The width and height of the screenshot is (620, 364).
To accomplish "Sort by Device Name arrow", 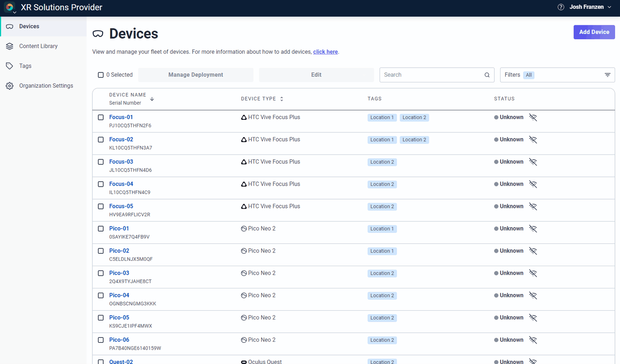I will [x=152, y=99].
